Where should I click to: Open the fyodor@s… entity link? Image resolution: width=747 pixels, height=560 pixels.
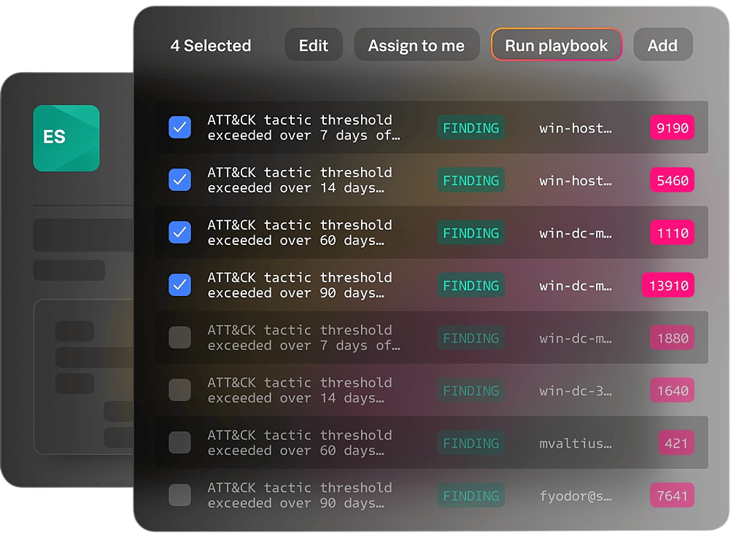coord(576,496)
